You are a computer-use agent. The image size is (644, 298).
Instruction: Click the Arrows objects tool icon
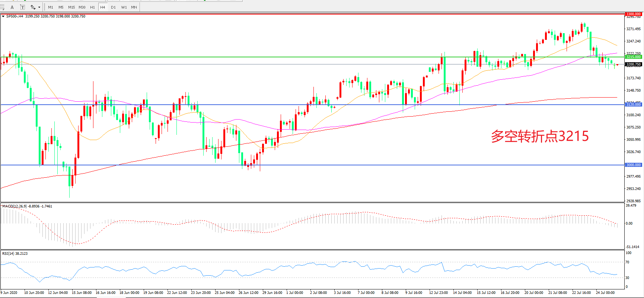click(x=33, y=7)
